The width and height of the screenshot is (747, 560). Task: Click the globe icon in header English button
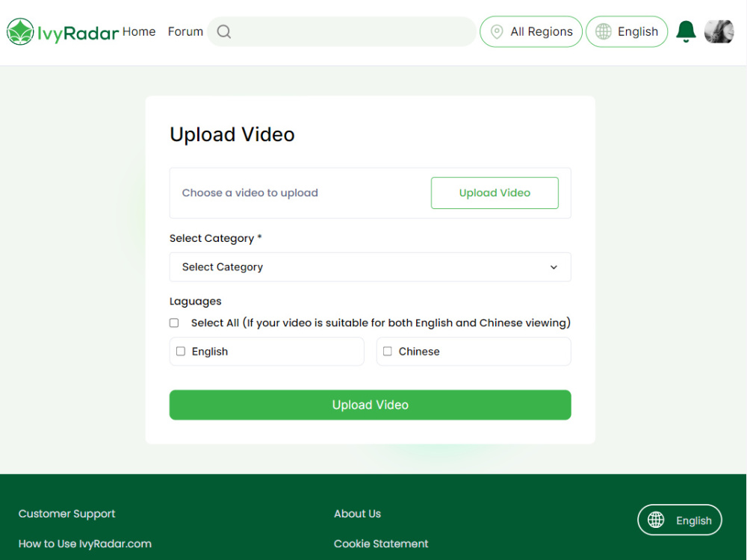[x=603, y=32]
